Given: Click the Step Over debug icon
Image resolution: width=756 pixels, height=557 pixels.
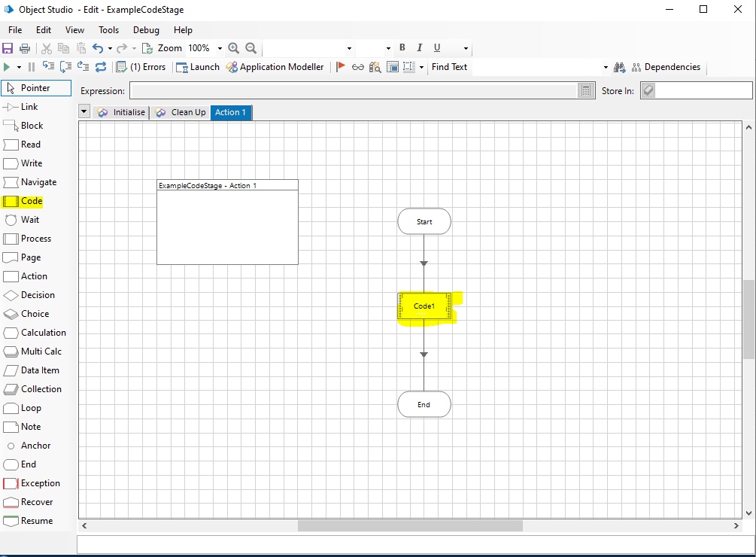Looking at the screenshot, I should coord(65,67).
